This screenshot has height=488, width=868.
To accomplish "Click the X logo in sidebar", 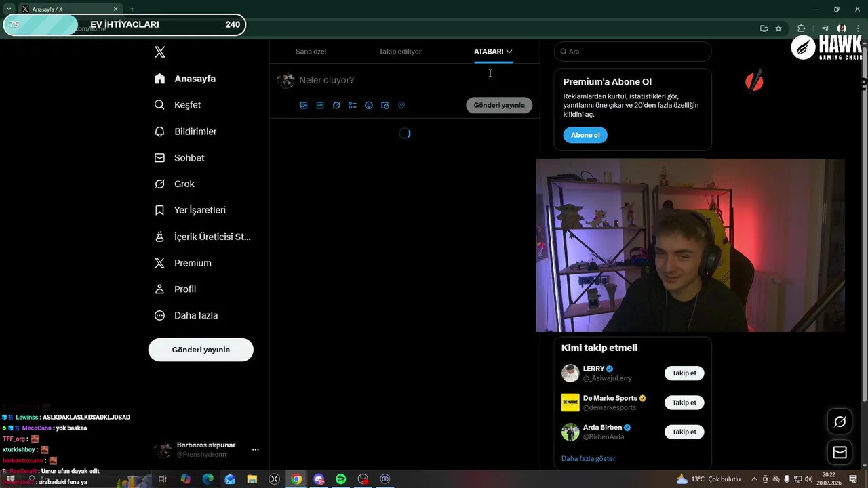I will [159, 52].
